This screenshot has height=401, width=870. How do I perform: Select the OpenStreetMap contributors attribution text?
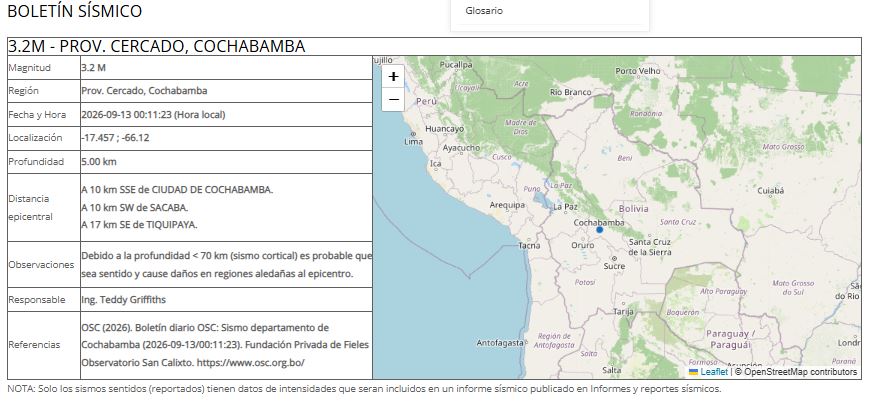point(796,372)
